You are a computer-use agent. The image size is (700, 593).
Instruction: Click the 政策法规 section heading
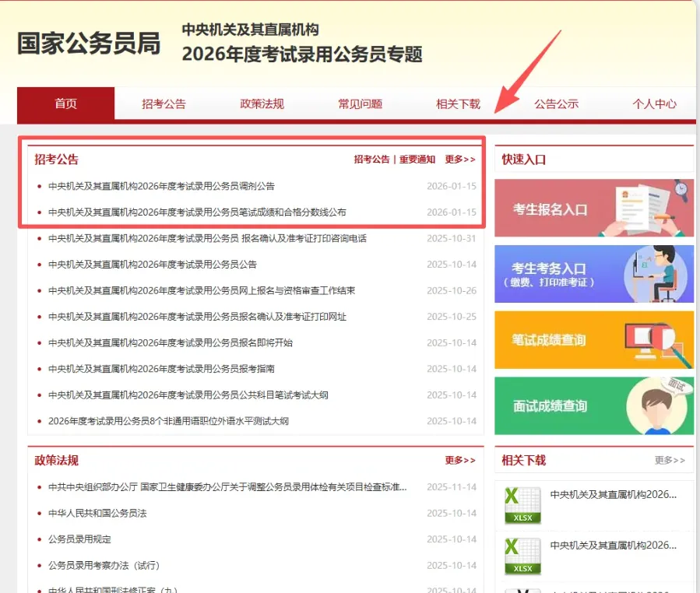(56, 460)
